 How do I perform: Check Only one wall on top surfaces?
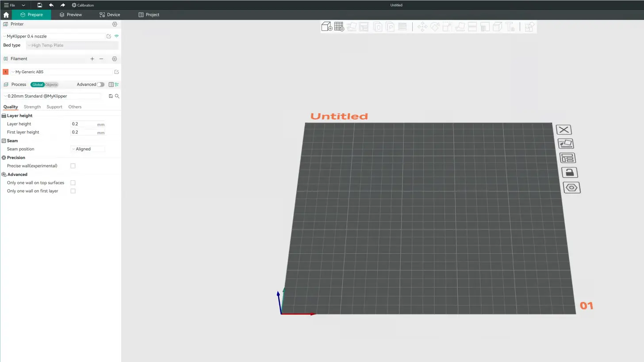point(73,183)
